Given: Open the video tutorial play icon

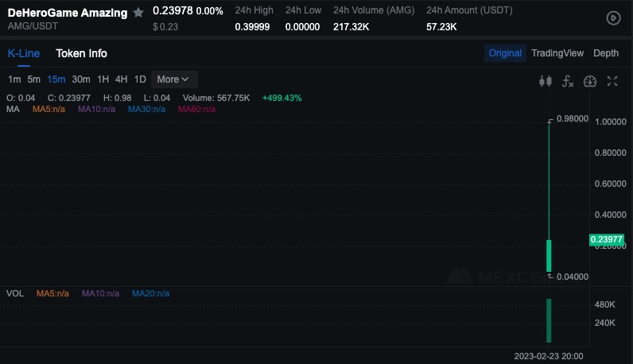Looking at the screenshot, I should click(613, 18).
